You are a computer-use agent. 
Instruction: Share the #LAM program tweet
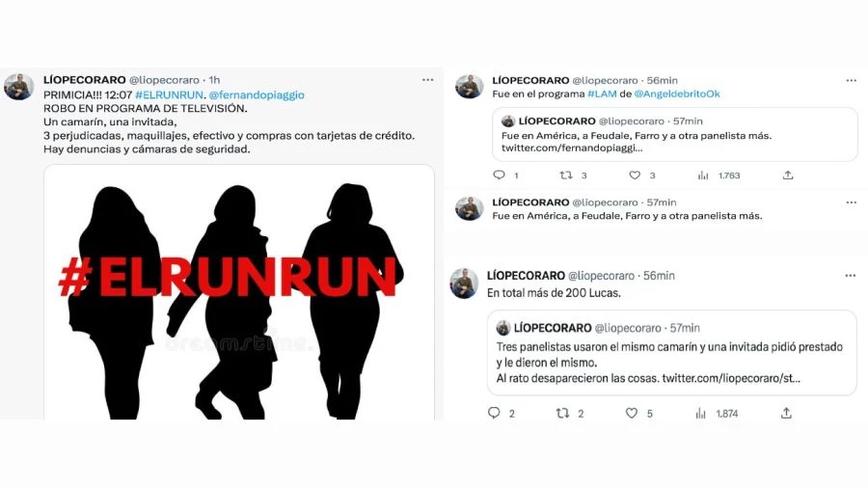[788, 175]
